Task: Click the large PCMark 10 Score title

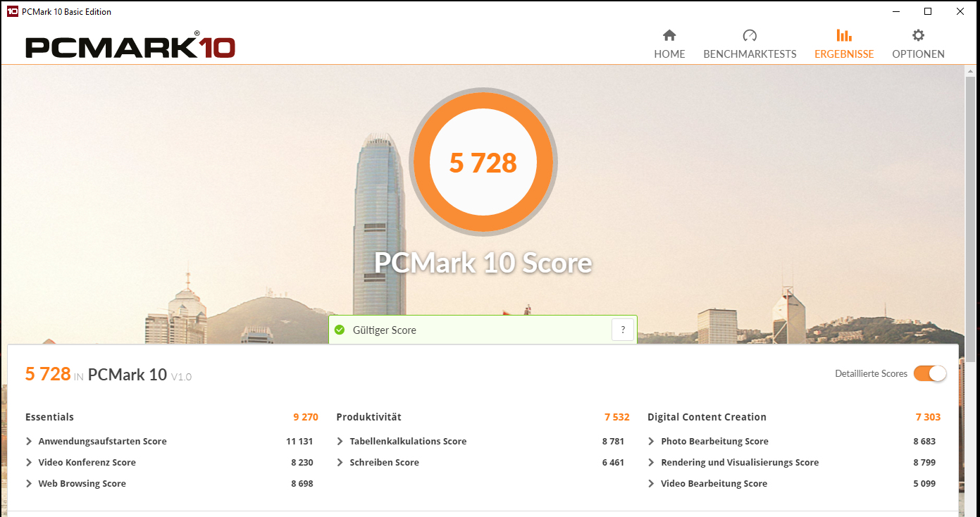Action: point(483,263)
